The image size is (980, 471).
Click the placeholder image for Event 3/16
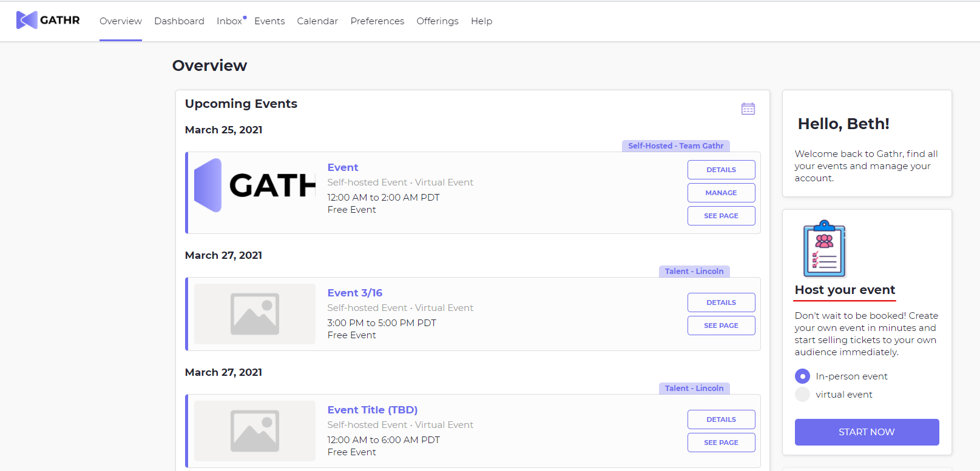(255, 314)
